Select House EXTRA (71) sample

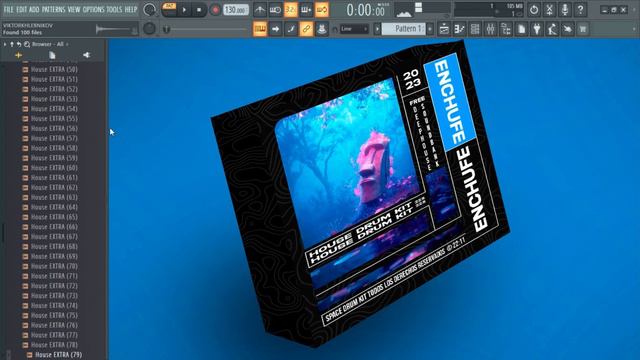tap(54, 276)
